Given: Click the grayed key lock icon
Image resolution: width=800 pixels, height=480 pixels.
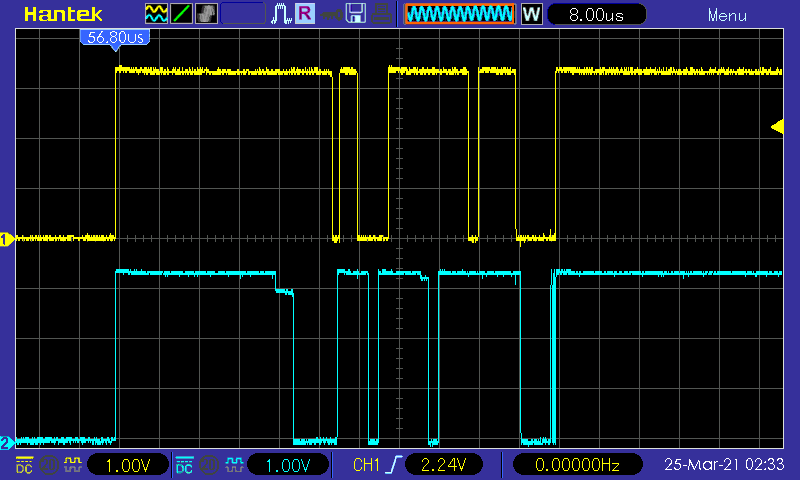Looking at the screenshot, I should point(331,15).
